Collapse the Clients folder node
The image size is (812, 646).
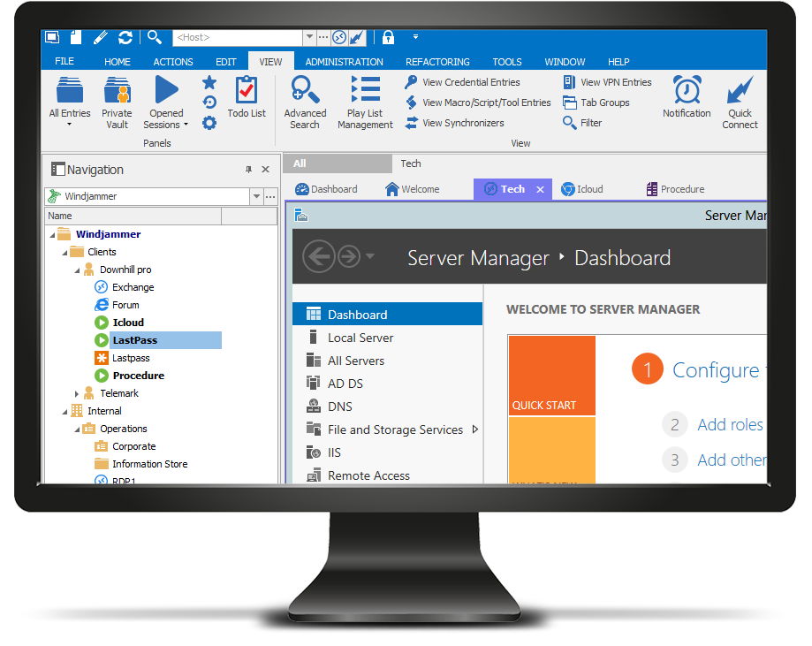coord(65,253)
